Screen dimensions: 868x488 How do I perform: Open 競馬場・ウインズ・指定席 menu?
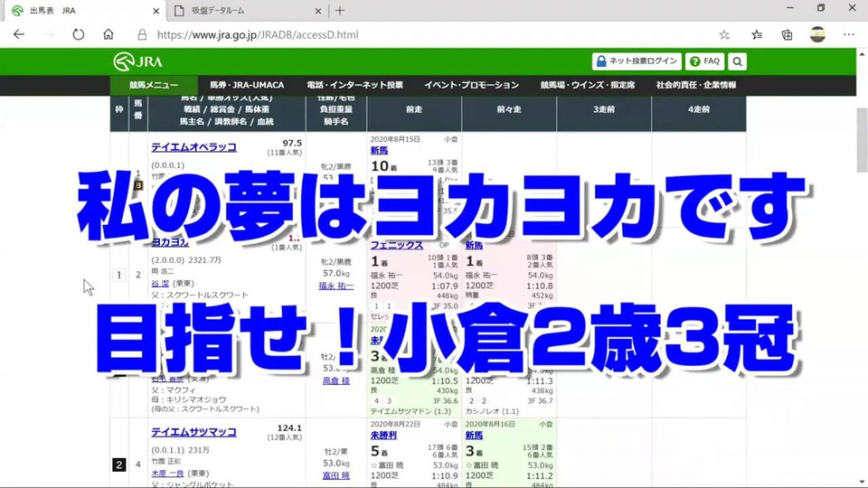(588, 85)
